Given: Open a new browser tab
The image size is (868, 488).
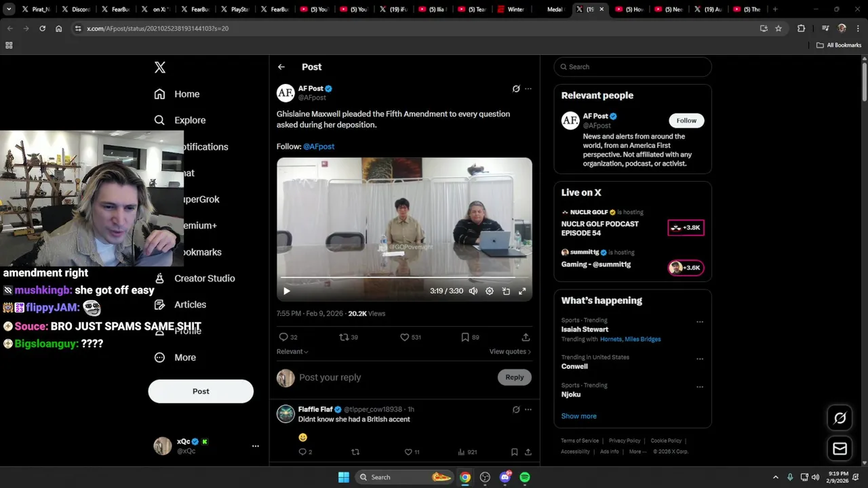Looking at the screenshot, I should [x=775, y=9].
